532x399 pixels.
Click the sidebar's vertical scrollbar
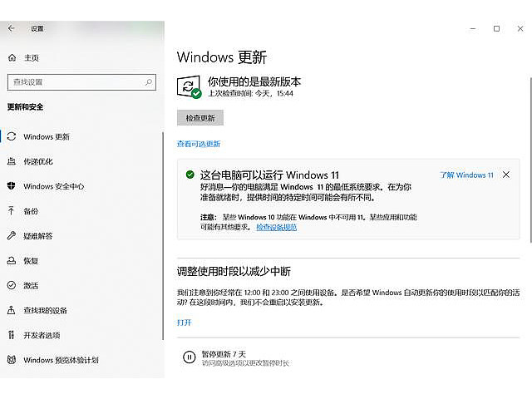tap(163, 236)
